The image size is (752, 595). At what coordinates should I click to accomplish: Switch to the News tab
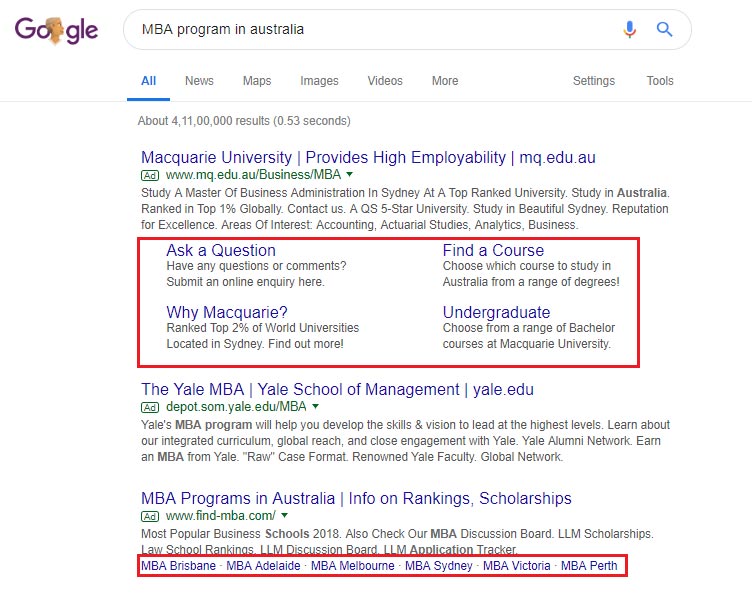[199, 81]
